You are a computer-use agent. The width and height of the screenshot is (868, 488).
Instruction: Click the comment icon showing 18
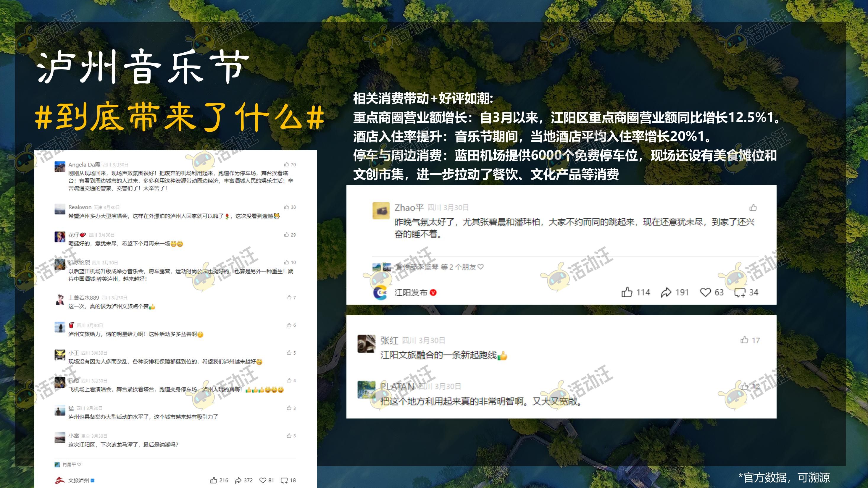coord(284,480)
